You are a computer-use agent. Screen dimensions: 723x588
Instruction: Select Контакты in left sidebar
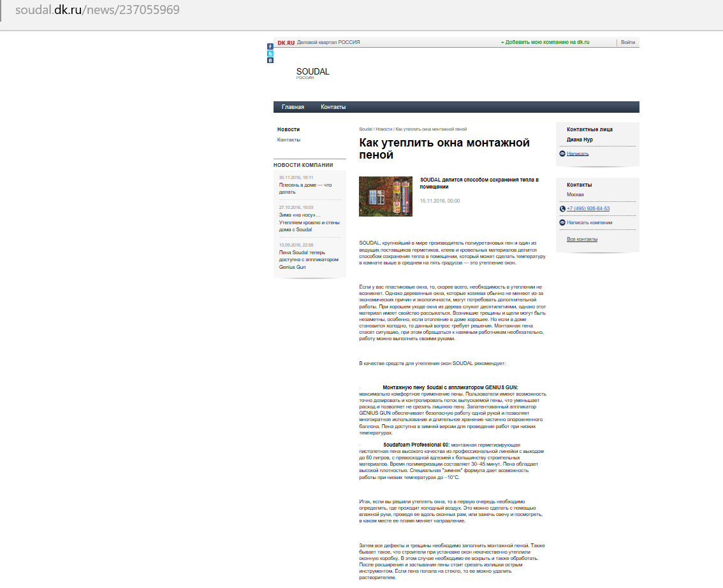pos(289,140)
